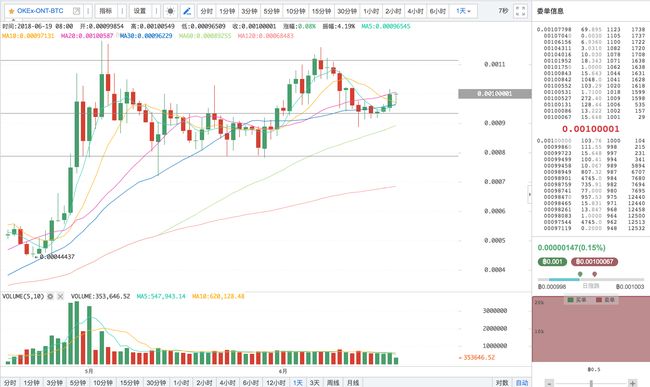Click bottom bar 6小时 button
This screenshot has height=387, width=650.
pyautogui.click(x=251, y=382)
